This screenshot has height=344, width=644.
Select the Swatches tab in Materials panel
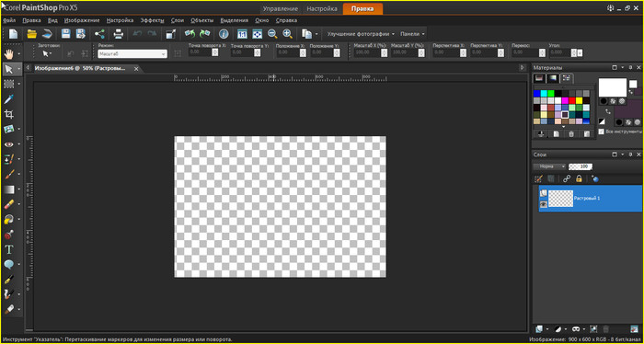567,78
